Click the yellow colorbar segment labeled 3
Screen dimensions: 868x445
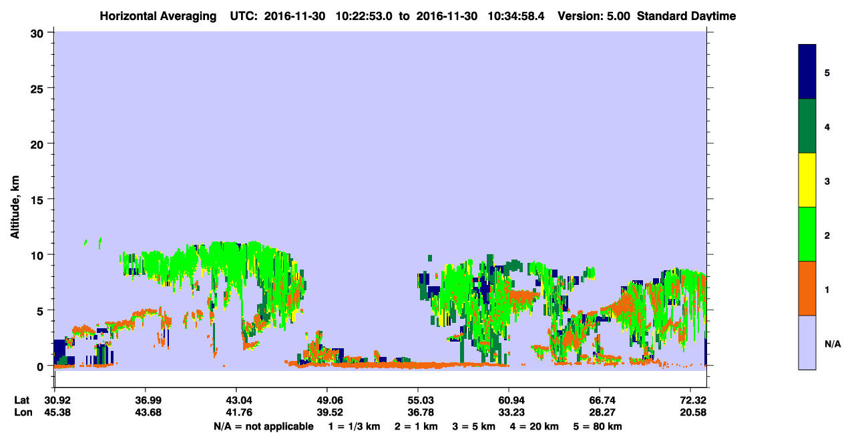click(x=807, y=180)
